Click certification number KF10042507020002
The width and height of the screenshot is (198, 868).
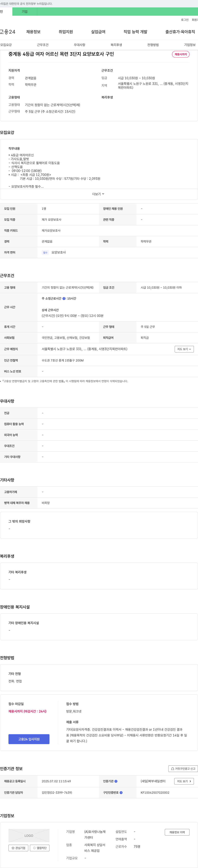pos(155,792)
